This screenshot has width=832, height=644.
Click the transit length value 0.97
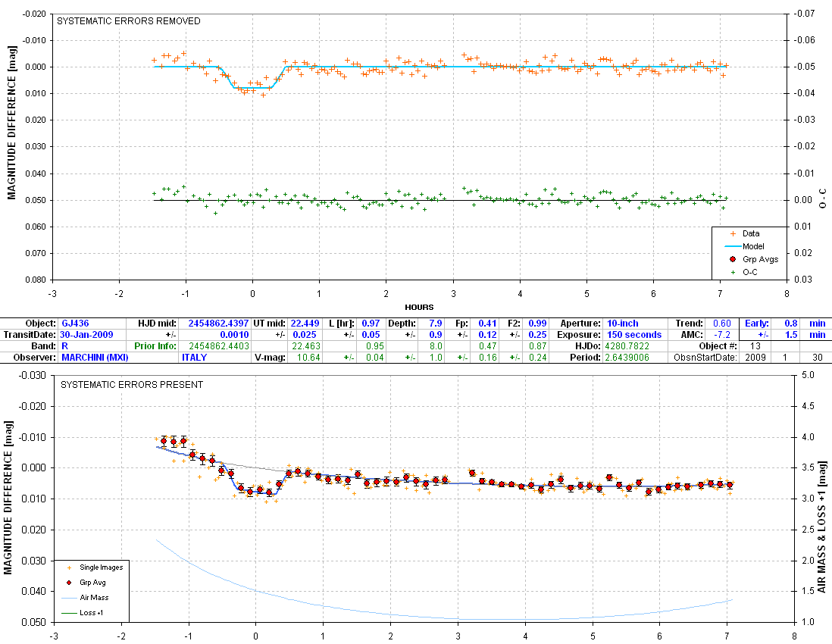371,323
